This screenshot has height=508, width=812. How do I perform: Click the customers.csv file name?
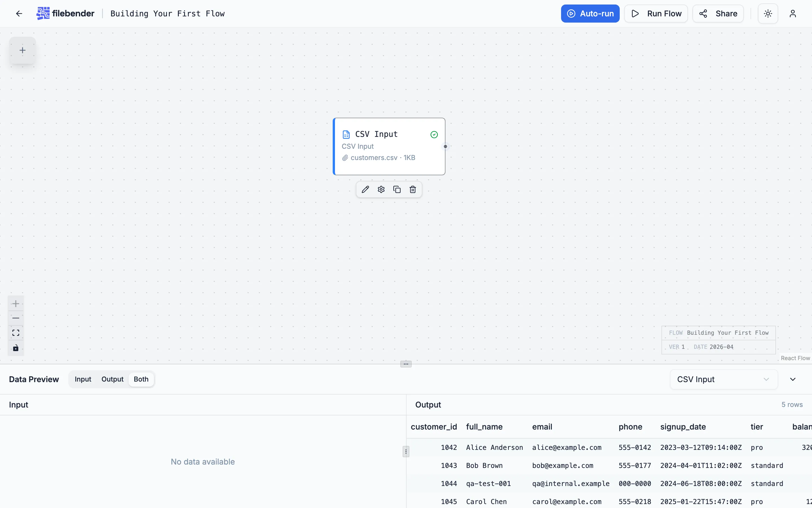[x=374, y=157]
